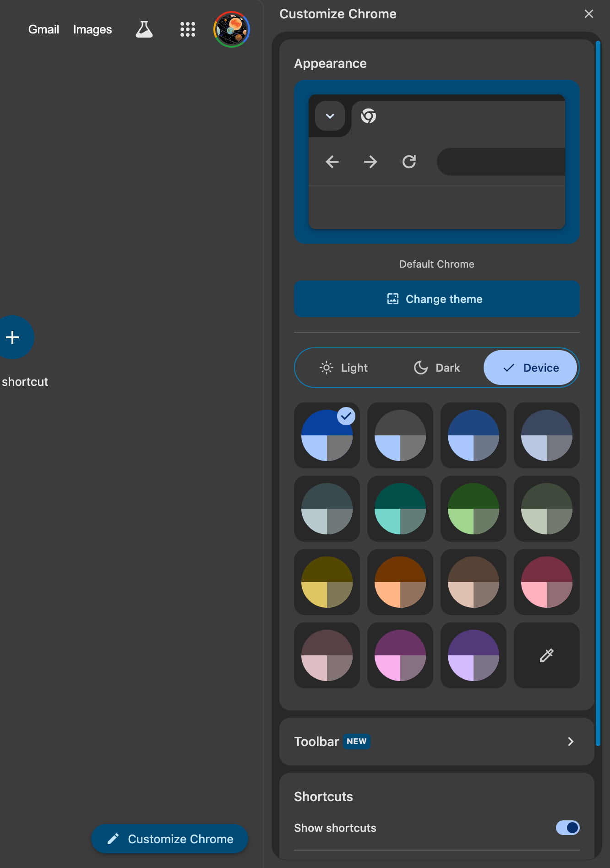Toggle the Show shortcuts switch off

tap(567, 828)
